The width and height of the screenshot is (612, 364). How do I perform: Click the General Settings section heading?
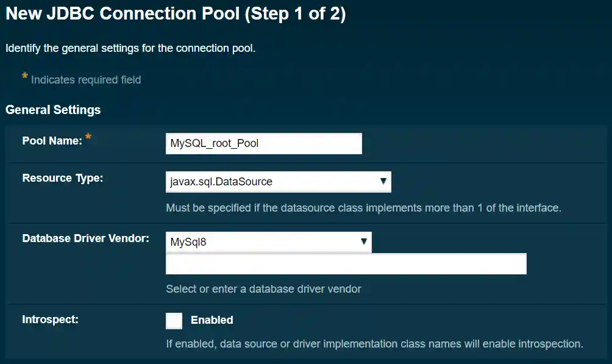pos(52,110)
